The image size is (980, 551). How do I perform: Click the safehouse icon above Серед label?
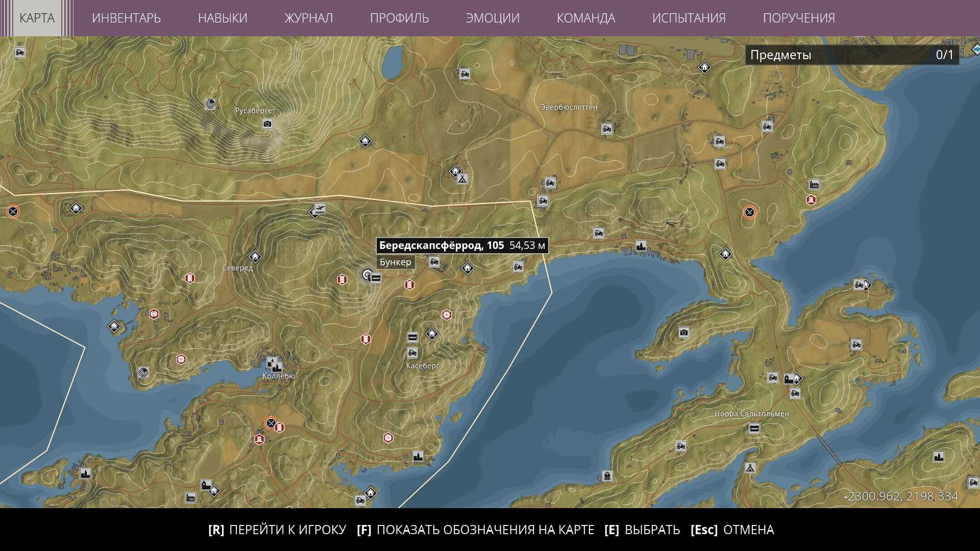click(255, 256)
